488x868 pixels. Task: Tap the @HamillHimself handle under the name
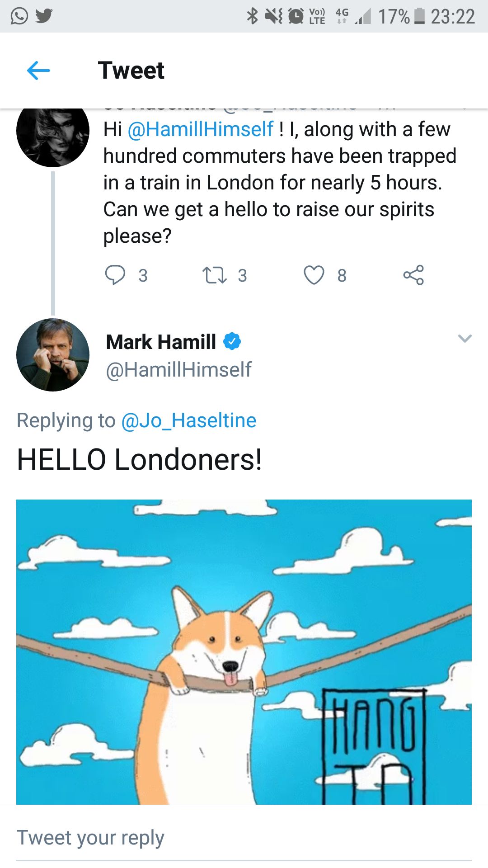point(178,369)
